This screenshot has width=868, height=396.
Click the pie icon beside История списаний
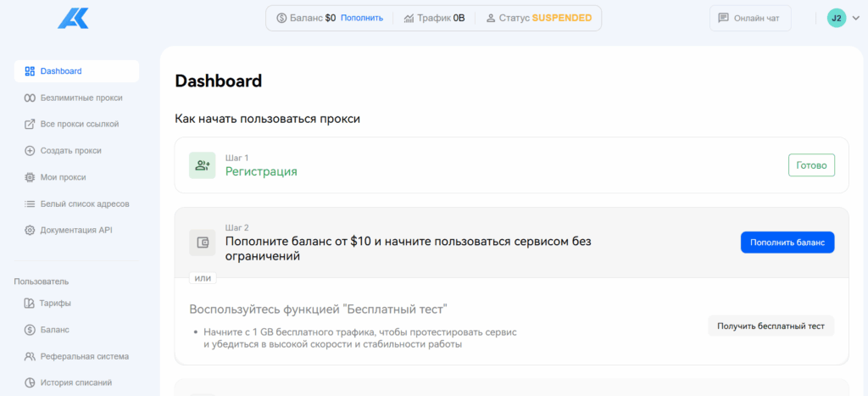pos(30,382)
